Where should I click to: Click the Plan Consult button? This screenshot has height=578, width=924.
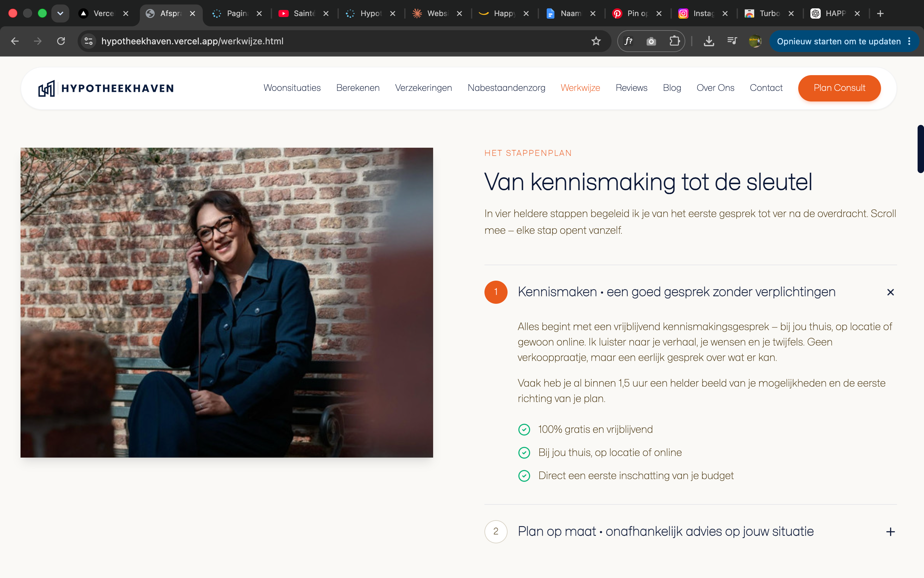(x=839, y=88)
